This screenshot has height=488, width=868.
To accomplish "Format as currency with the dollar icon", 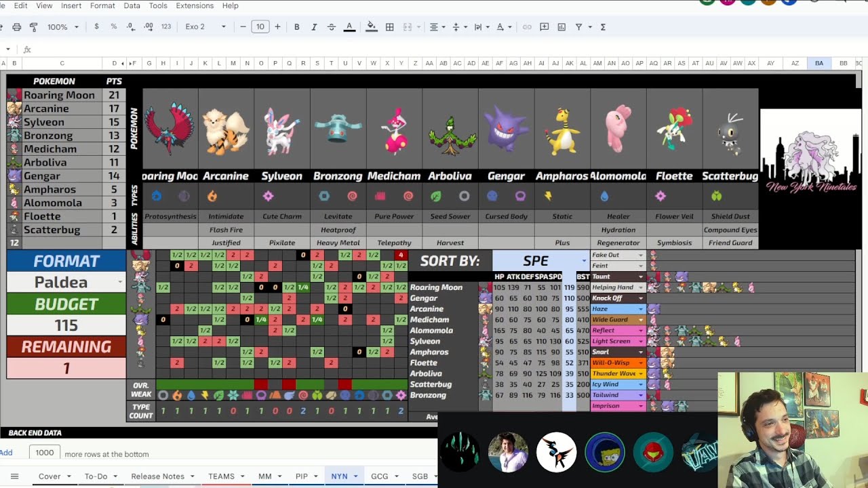I will 96,27.
